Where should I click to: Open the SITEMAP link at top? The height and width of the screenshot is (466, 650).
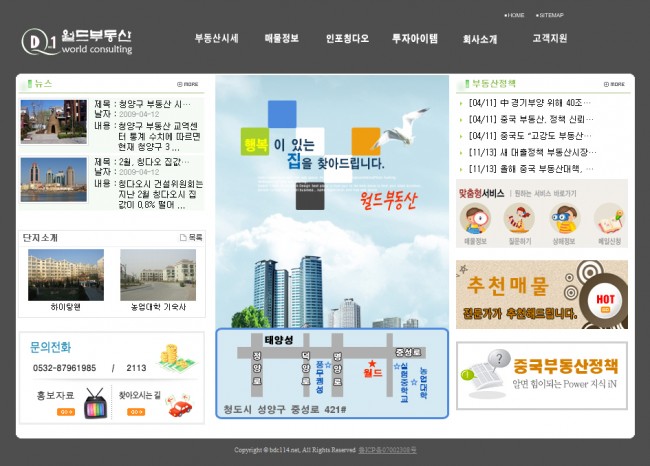pyautogui.click(x=550, y=15)
